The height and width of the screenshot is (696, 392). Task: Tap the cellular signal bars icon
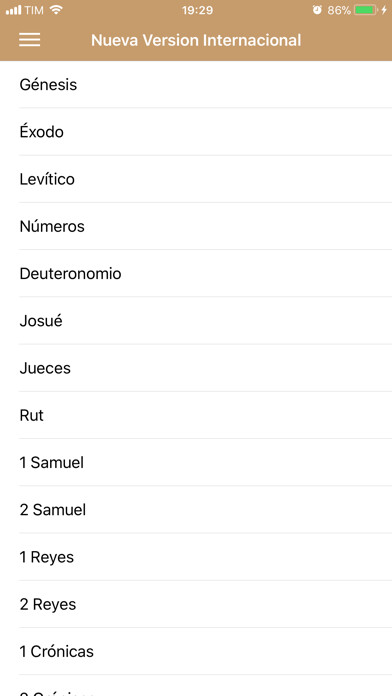click(x=13, y=10)
